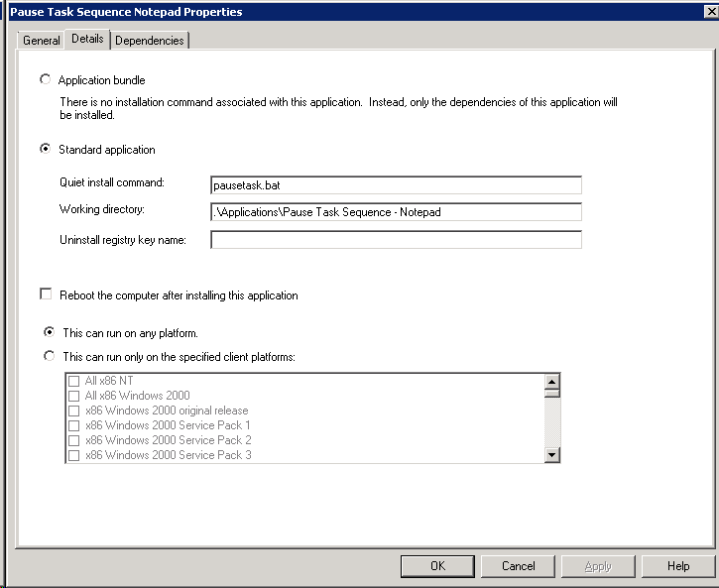Viewport: 719px width, 588px height.
Task: Open the Dependencies tab
Action: pyautogui.click(x=150, y=41)
